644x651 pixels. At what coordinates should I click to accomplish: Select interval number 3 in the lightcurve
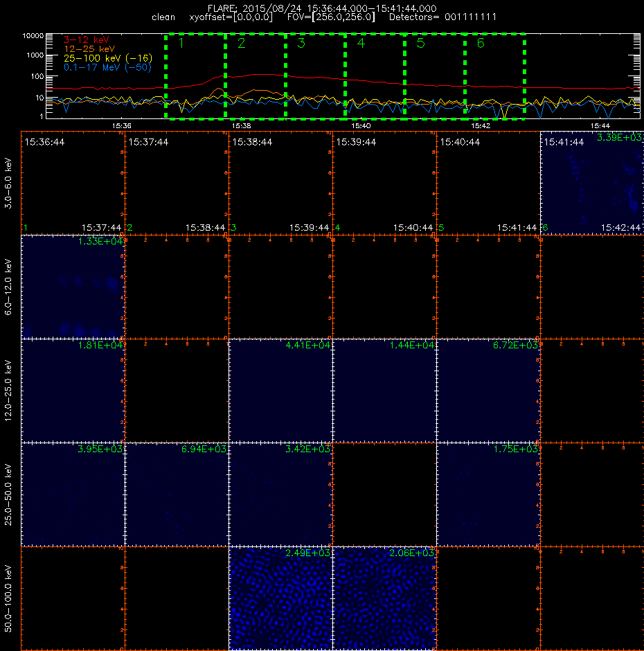point(301,43)
